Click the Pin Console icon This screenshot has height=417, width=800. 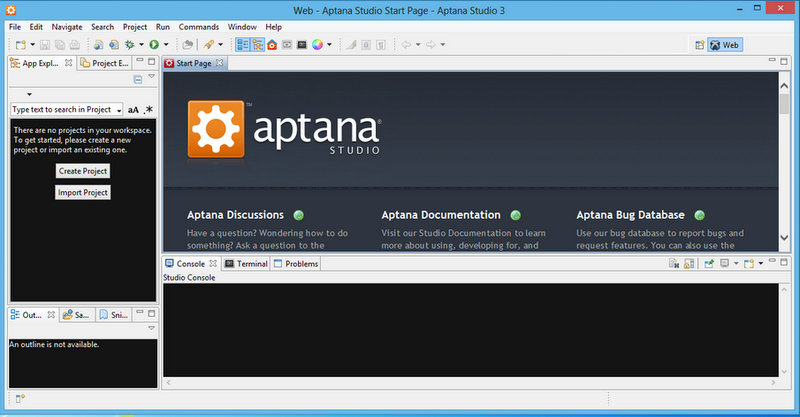(709, 263)
